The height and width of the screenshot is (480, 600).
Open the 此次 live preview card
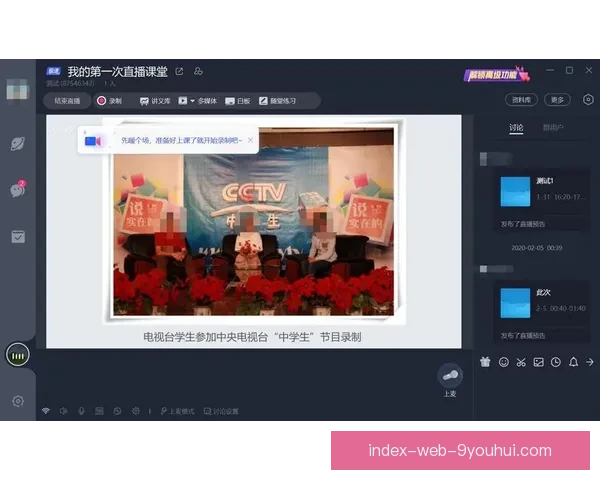[541, 312]
